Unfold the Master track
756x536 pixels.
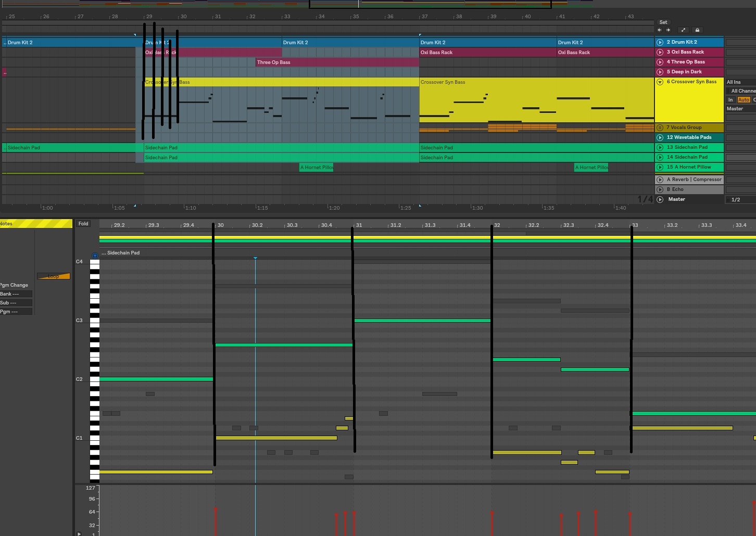pos(660,199)
